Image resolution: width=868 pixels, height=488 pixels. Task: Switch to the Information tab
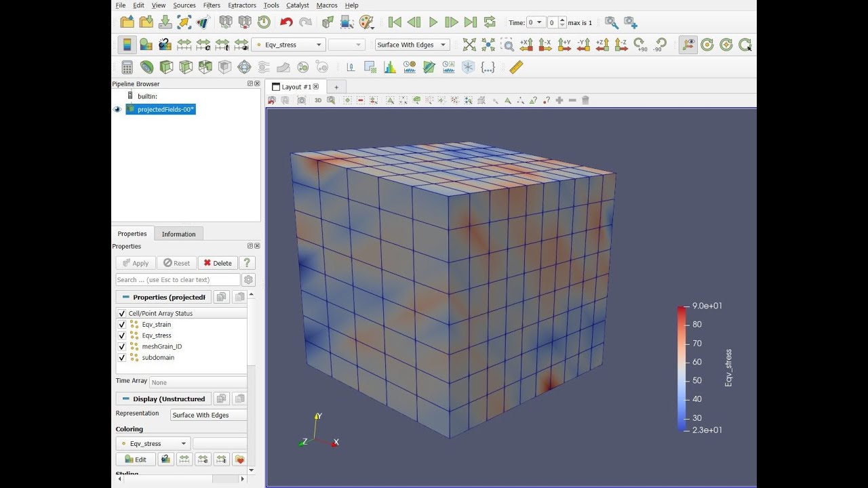(x=178, y=234)
